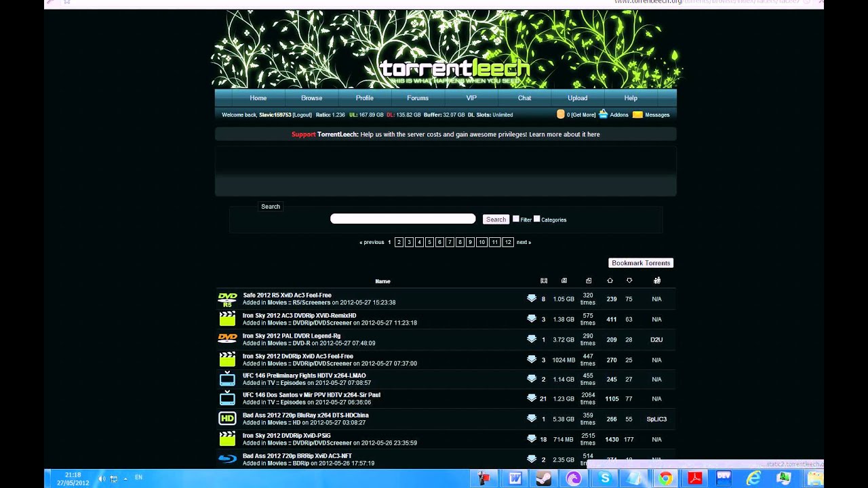Viewport: 868px width, 488px height.
Task: Open the VIP menu
Action: (x=471, y=98)
